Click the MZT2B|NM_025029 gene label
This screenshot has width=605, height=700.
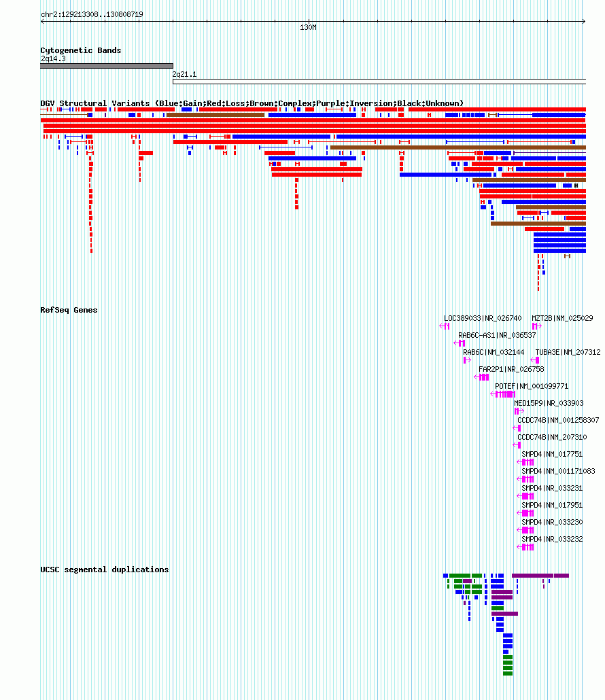tap(562, 318)
